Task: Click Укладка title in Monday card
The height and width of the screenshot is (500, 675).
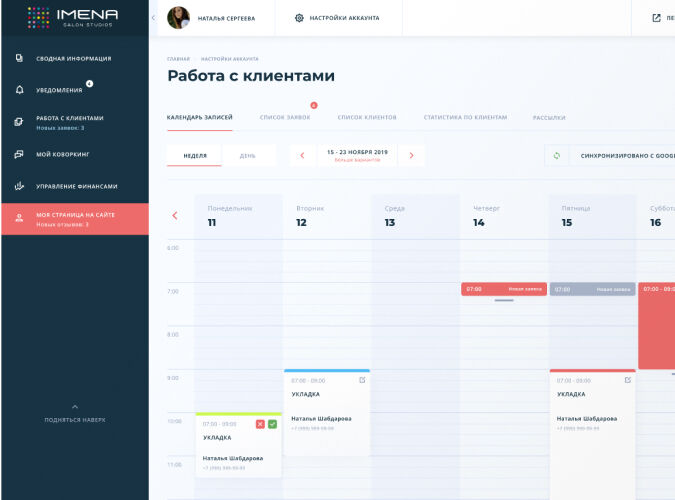Action: [x=217, y=438]
